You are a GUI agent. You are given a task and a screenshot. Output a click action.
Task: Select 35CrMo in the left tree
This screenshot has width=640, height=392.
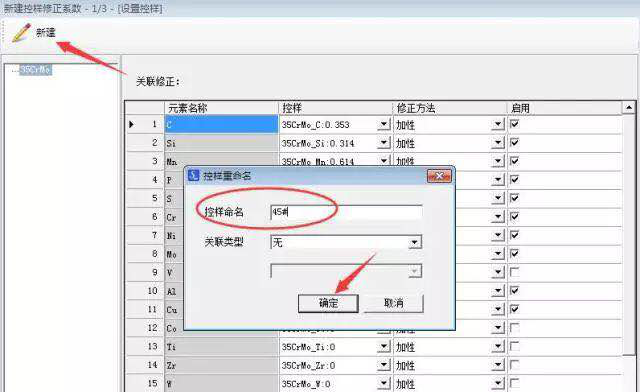click(36, 69)
